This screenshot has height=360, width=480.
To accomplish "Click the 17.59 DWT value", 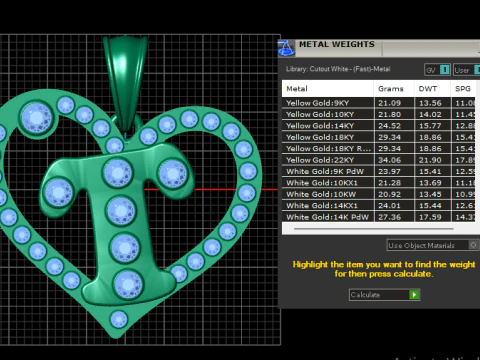I will (x=430, y=217).
